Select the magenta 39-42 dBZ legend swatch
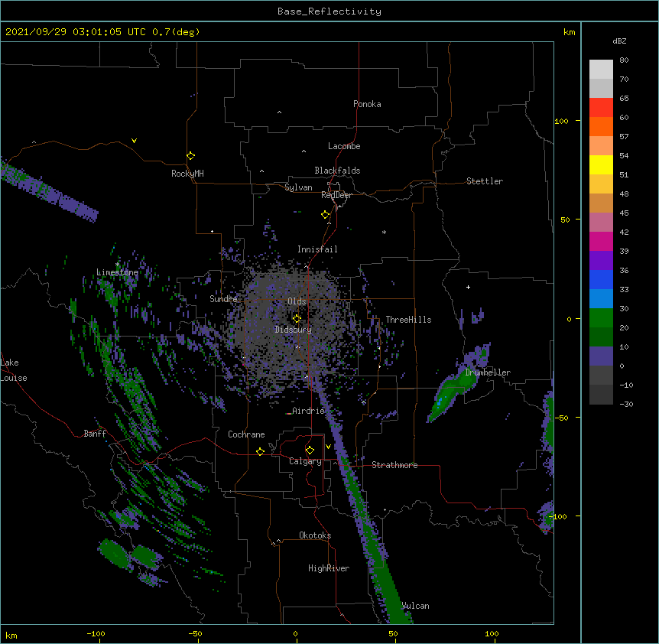 click(x=601, y=241)
